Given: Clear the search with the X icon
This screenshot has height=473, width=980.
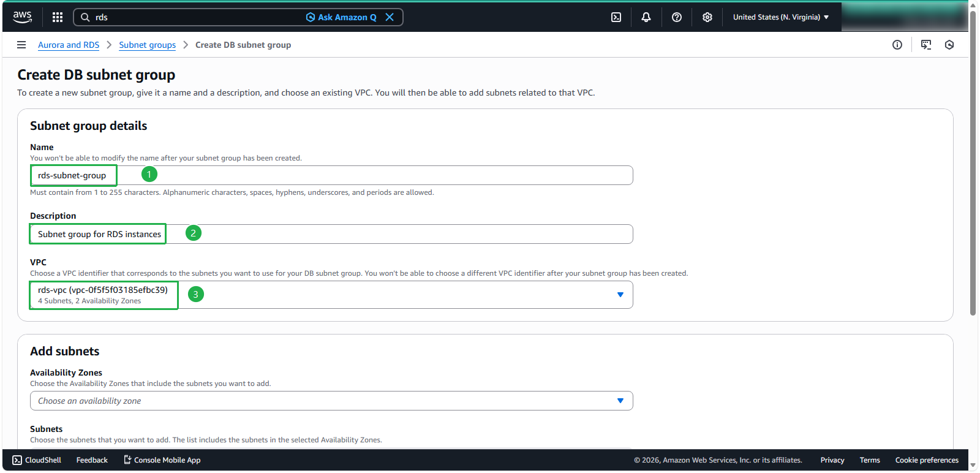Looking at the screenshot, I should pyautogui.click(x=390, y=17).
